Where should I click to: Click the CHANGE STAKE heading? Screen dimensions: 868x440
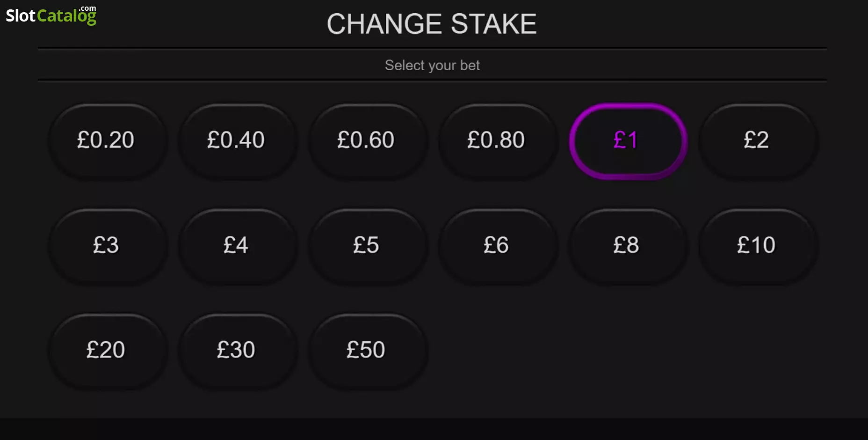[432, 24]
